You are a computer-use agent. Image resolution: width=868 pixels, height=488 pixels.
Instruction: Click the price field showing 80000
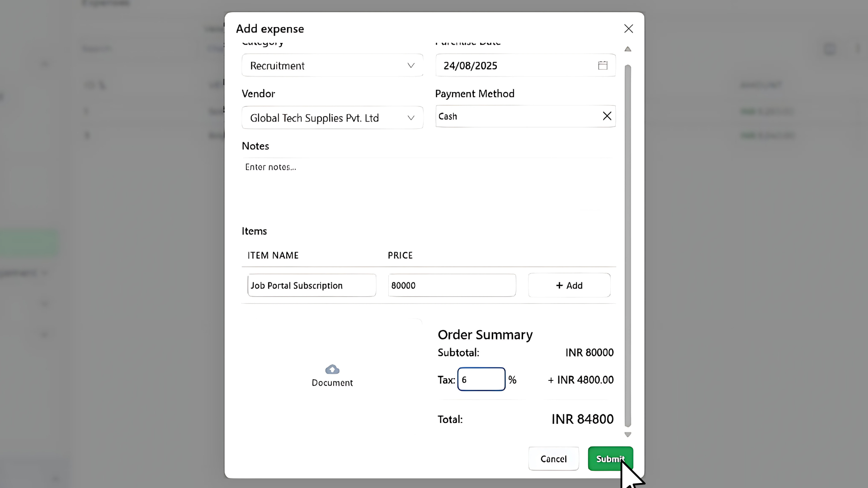pyautogui.click(x=452, y=286)
